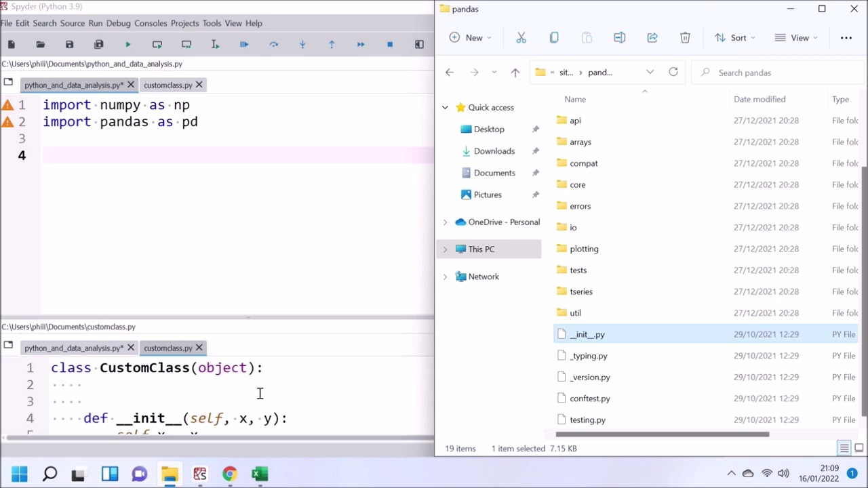
Task: Expand OneDrive - Personal tree node
Action: [445, 222]
